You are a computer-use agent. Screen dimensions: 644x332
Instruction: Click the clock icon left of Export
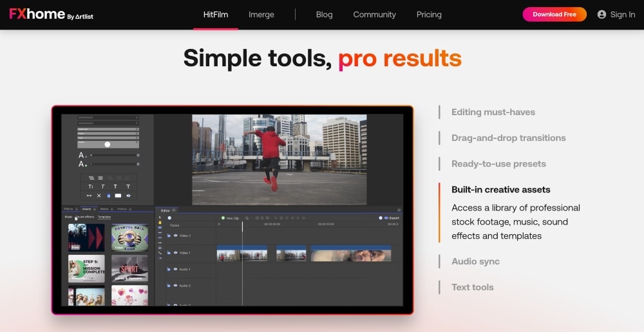tap(381, 218)
